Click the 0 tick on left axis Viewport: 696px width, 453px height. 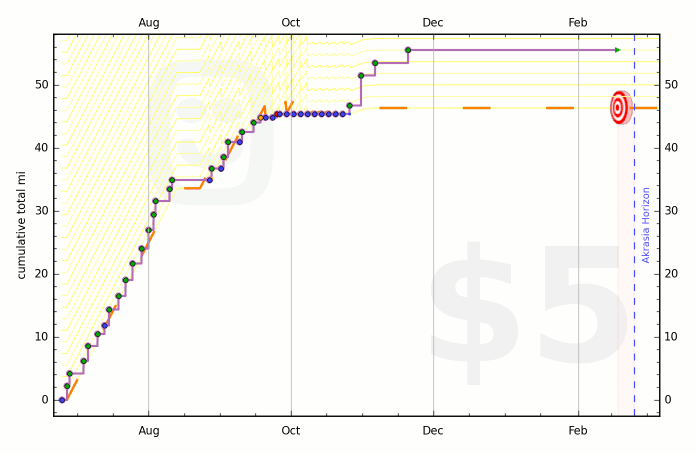click(44, 400)
